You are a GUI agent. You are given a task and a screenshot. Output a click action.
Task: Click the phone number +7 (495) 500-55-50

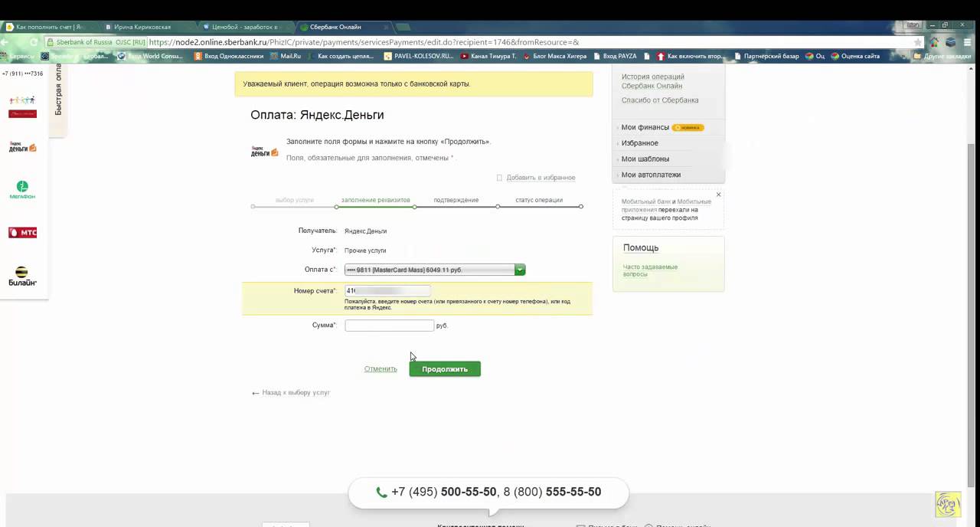coord(443,493)
